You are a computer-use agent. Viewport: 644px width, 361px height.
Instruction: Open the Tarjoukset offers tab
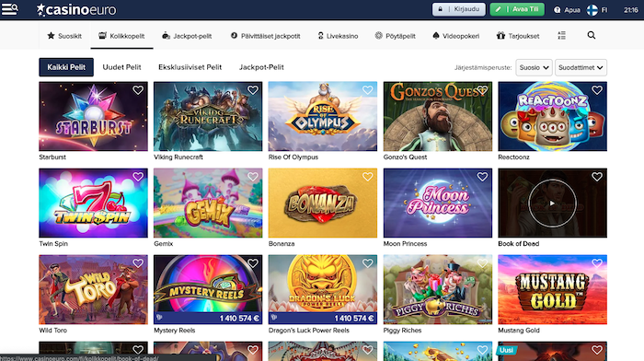tap(518, 36)
